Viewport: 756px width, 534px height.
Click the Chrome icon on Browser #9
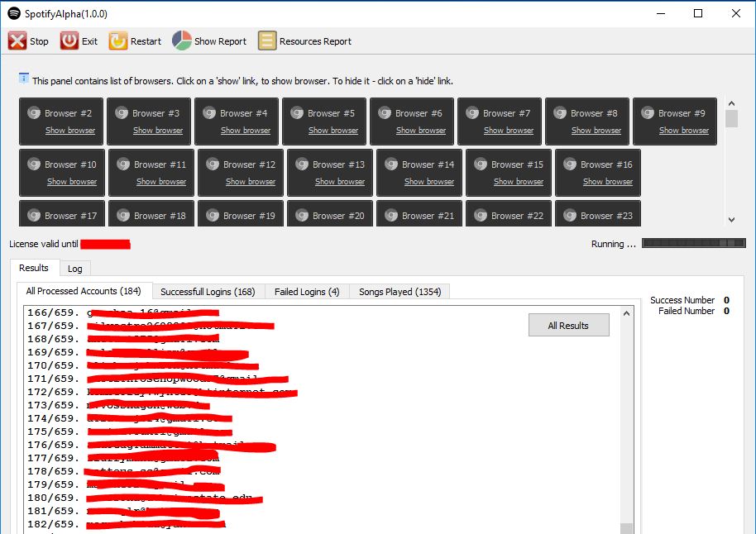coord(648,112)
